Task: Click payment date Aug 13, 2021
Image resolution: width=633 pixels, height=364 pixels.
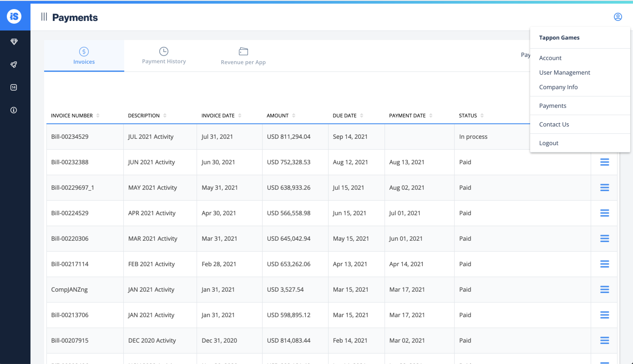Action: [407, 162]
